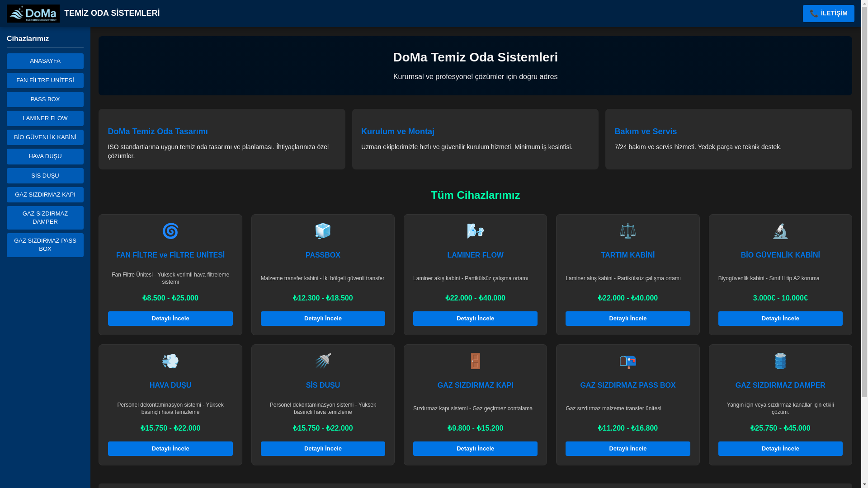The image size is (868, 488).
Task: Click the microscope icon for Bio Güvenlik Kabini
Action: point(780,231)
